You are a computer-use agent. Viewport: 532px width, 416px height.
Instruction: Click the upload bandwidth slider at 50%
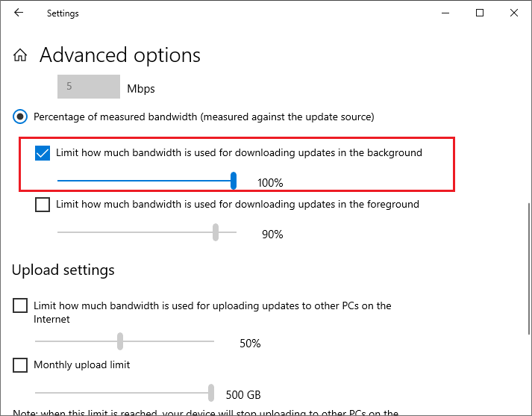(119, 341)
